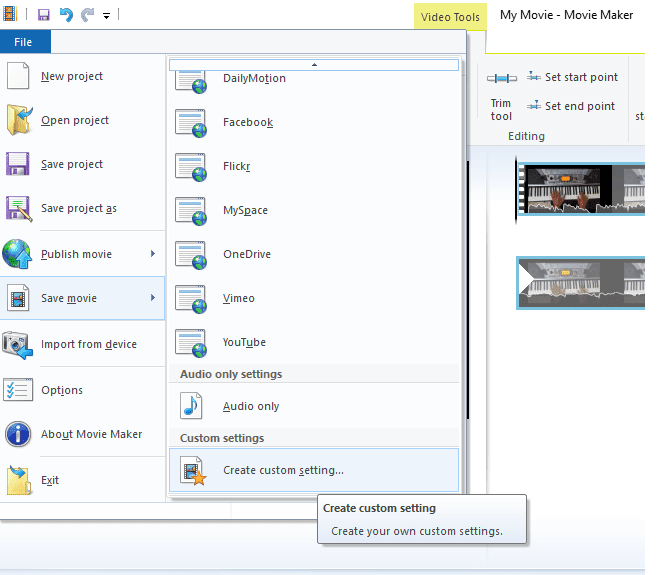Expand the Publish movie submenu arrow
This screenshot has width=670, height=575.
click(153, 254)
